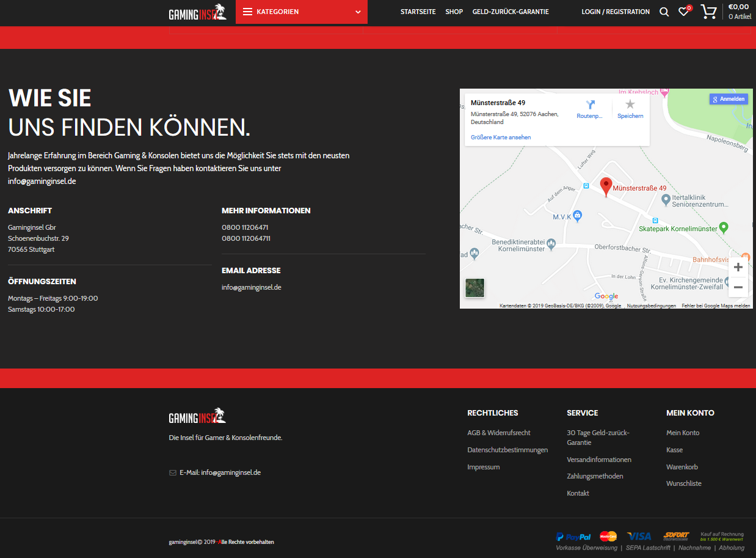Open Mein Konto footer link

pyautogui.click(x=683, y=433)
